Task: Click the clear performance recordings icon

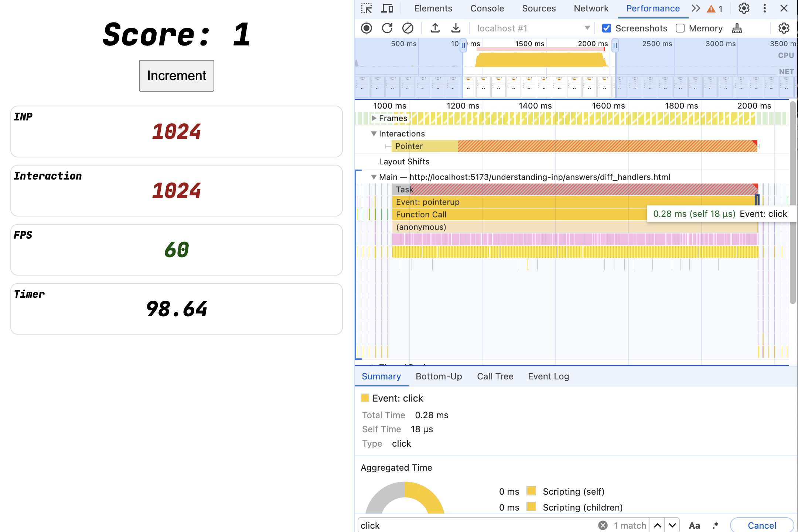Action: click(x=409, y=28)
